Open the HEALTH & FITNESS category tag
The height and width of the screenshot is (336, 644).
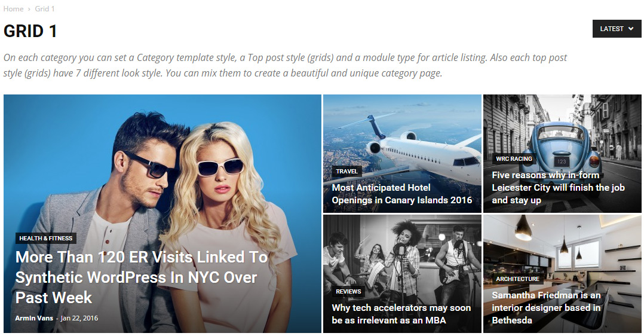click(45, 238)
